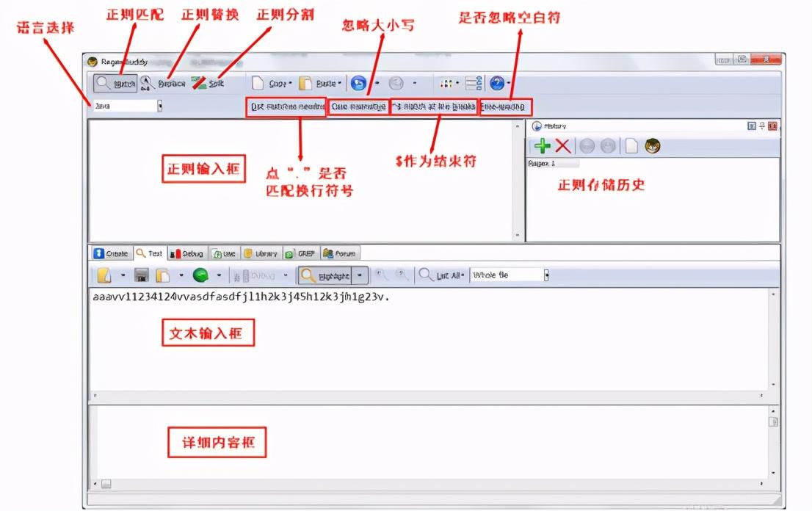This screenshot has width=812, height=511.
Task: Open the Copy button dropdown arrow
Action: [x=290, y=84]
